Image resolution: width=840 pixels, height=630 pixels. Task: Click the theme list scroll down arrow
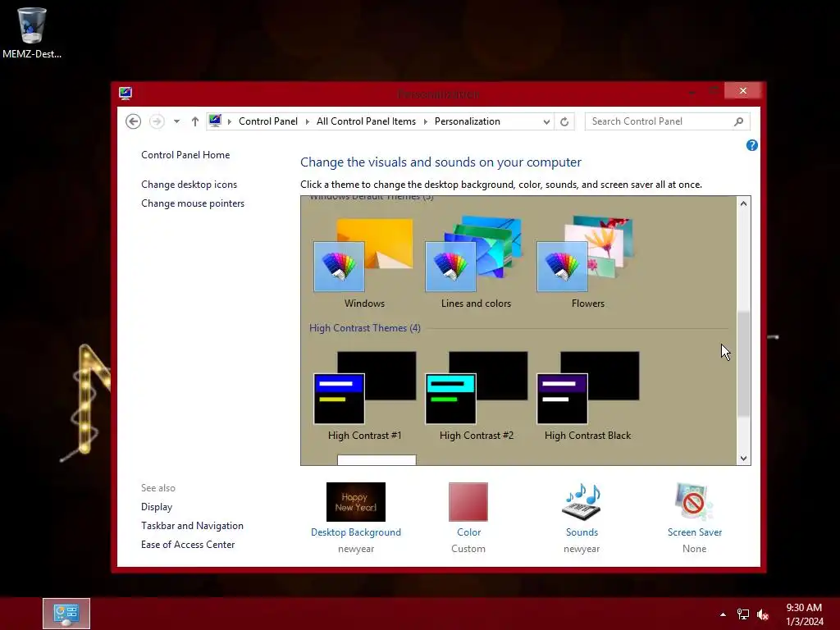coord(743,458)
